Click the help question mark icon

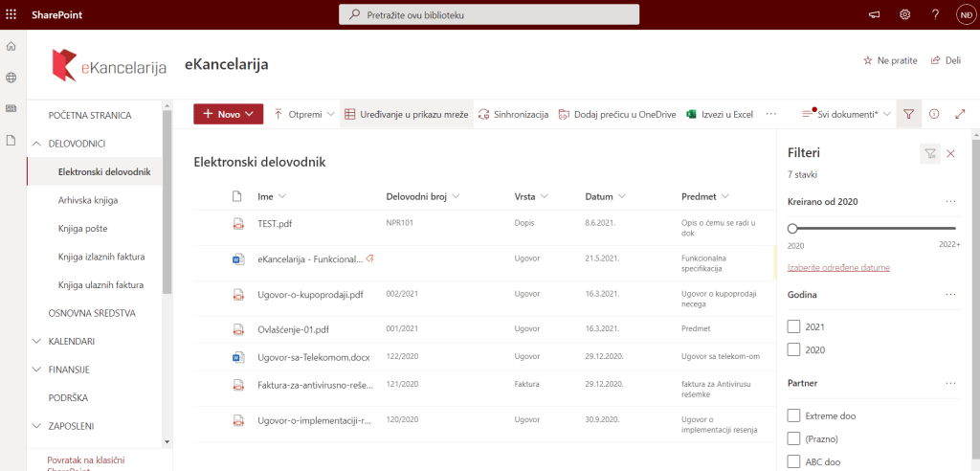click(935, 14)
